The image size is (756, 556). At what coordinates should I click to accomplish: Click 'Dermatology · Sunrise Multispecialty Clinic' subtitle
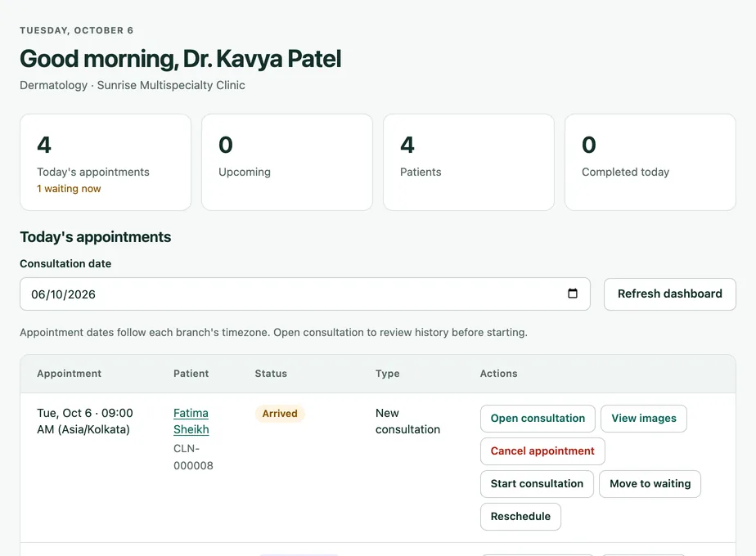pyautogui.click(x=133, y=85)
